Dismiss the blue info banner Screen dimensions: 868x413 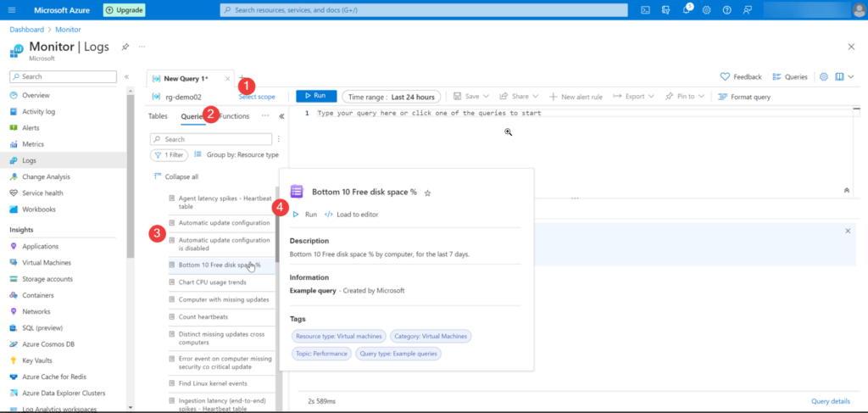[848, 231]
